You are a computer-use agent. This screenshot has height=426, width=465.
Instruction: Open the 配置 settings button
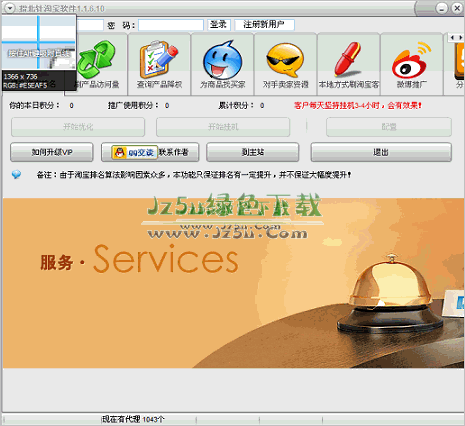click(x=389, y=127)
